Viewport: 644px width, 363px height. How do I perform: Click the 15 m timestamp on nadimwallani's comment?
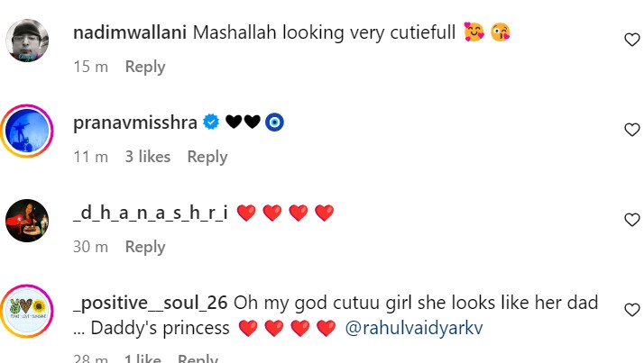89,67
